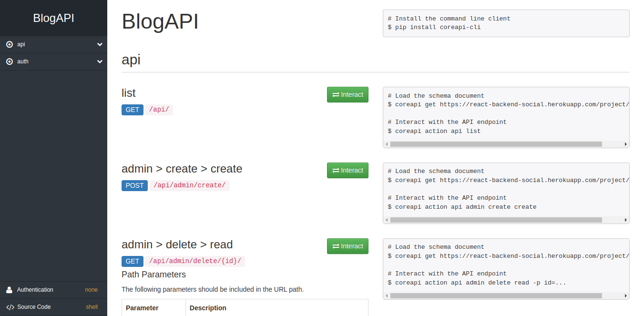Open the Authentication none dropdown
This screenshot has width=644, height=316.
91,290
